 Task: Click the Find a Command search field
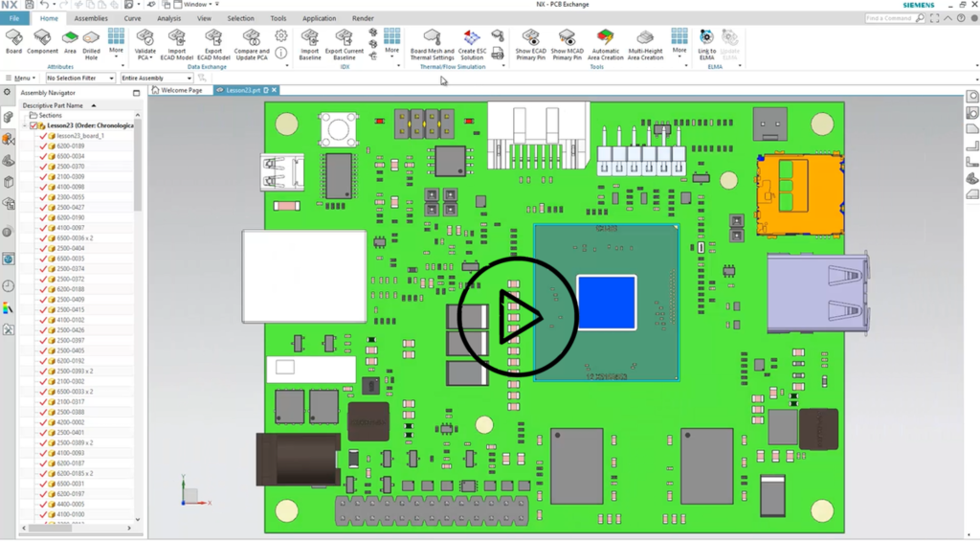coord(899,18)
